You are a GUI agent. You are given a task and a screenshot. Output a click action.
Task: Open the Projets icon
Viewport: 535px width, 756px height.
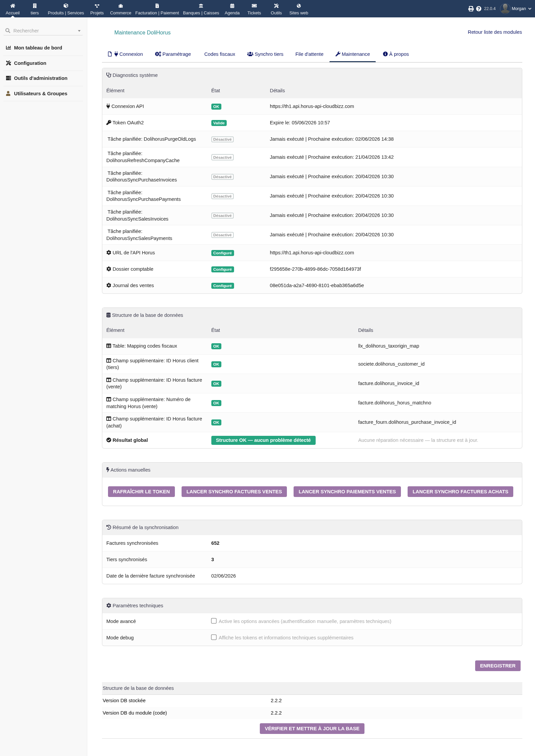[x=97, y=6]
